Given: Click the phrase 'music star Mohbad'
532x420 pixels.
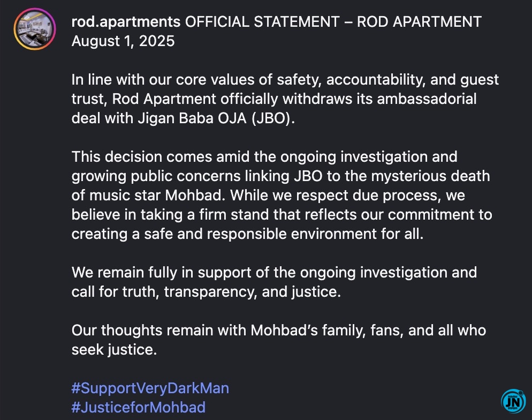Looking at the screenshot, I should [155, 196].
